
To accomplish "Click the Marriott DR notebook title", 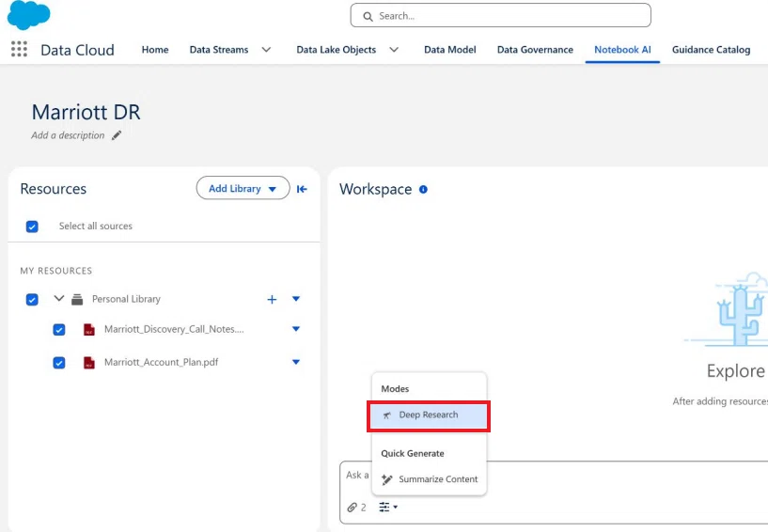I will point(86,112).
